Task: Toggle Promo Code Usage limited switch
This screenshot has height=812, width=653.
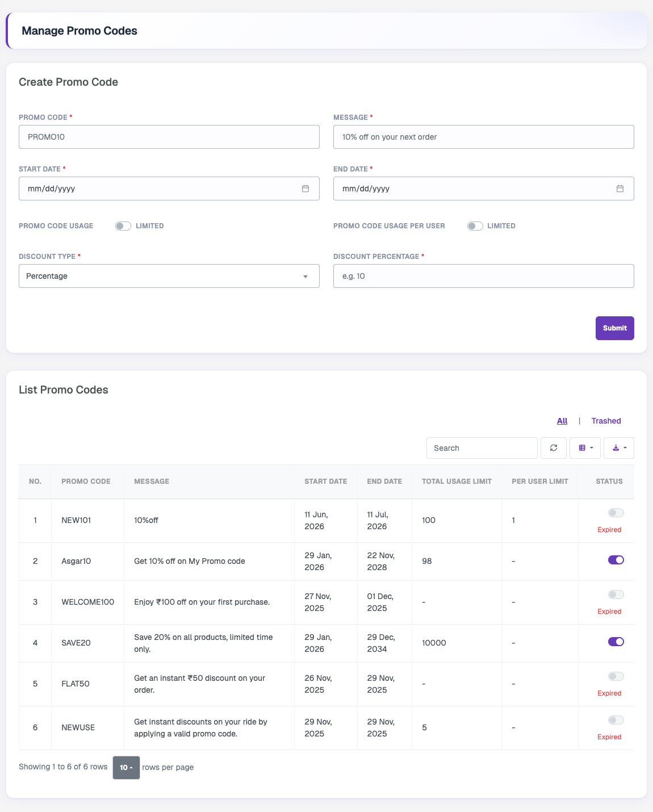Action: coord(123,226)
